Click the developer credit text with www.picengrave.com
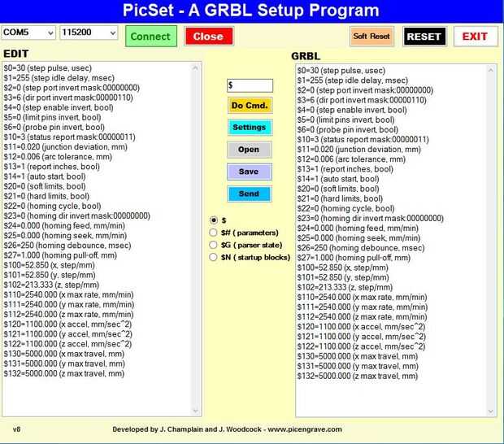The width and height of the screenshot is (504, 444). point(228,429)
